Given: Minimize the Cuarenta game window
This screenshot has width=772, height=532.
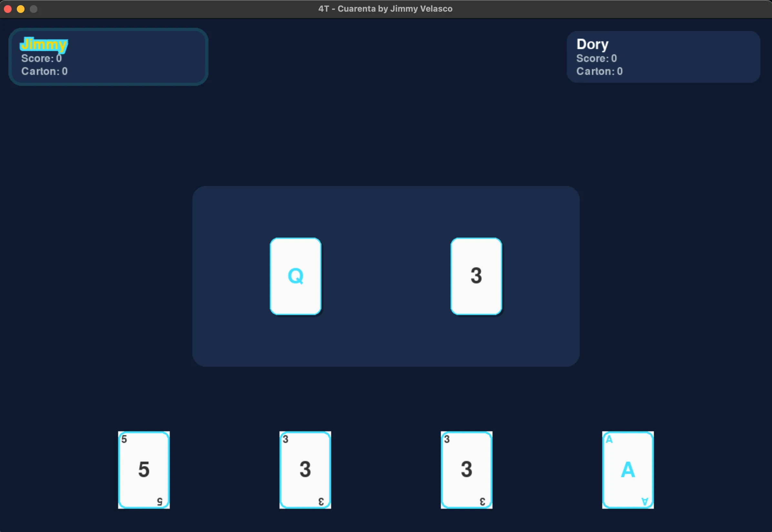Looking at the screenshot, I should pos(21,9).
